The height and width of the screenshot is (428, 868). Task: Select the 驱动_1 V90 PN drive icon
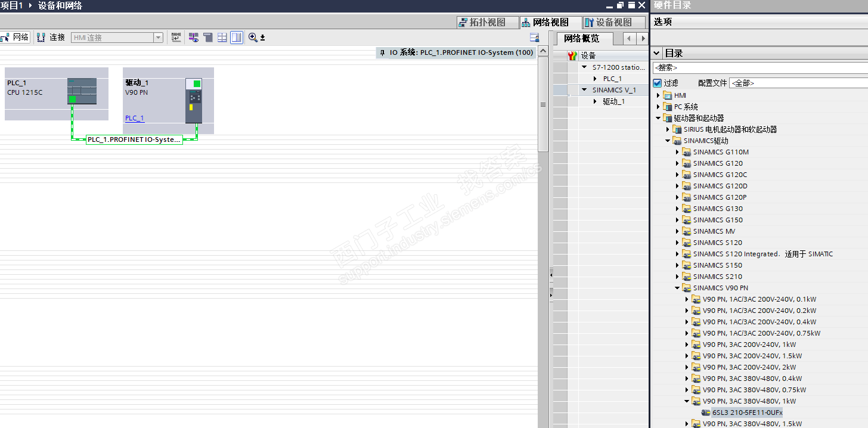click(x=193, y=100)
